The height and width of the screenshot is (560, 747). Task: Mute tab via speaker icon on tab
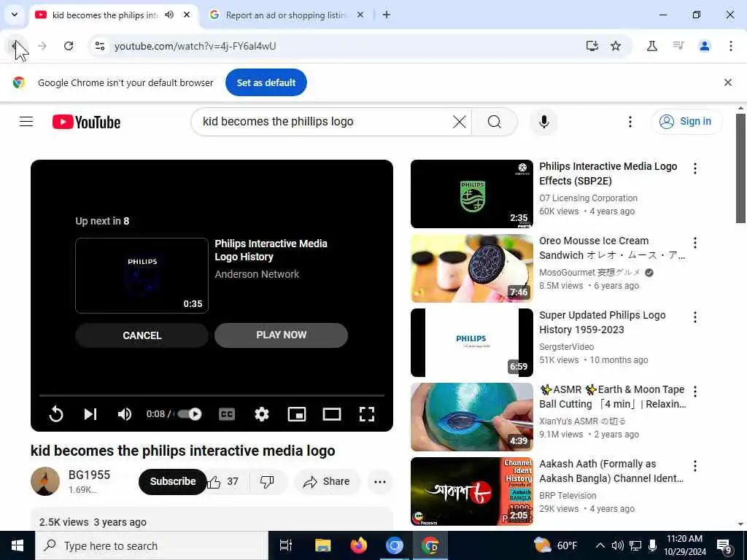169,15
